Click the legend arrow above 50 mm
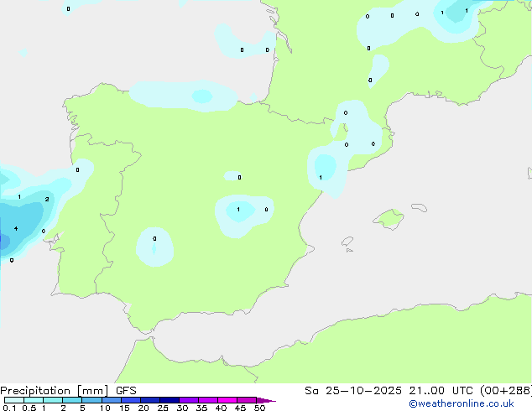 pos(266,400)
